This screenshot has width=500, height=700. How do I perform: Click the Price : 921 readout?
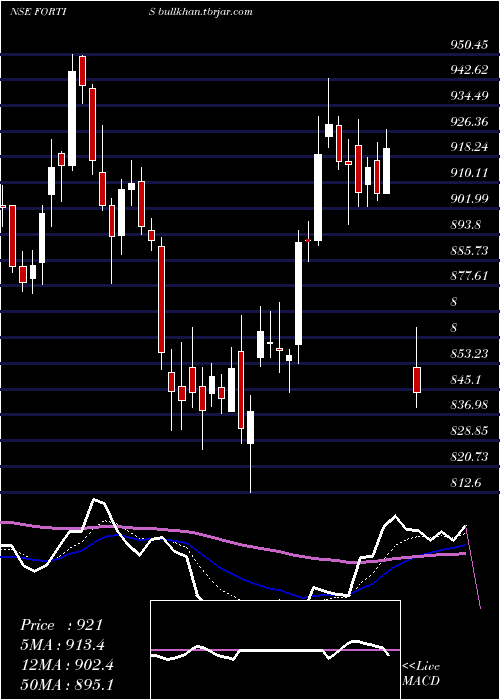pyautogui.click(x=62, y=625)
